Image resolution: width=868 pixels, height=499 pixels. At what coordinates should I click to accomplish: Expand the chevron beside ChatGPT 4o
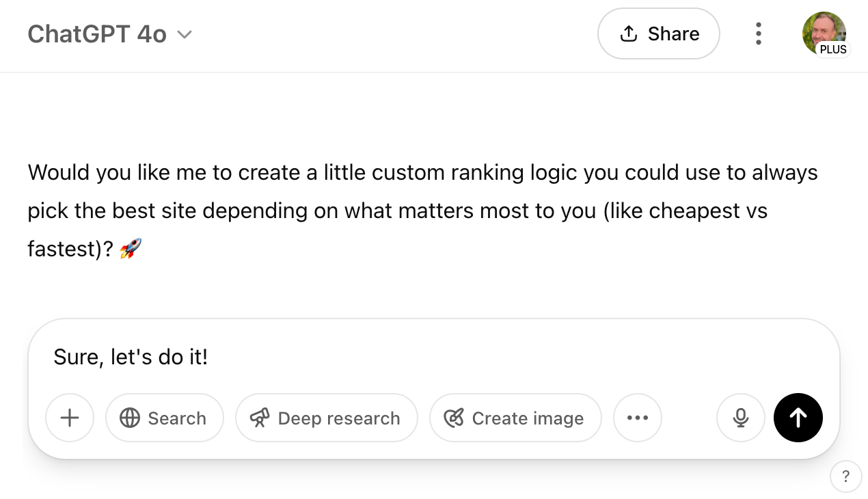click(x=185, y=34)
